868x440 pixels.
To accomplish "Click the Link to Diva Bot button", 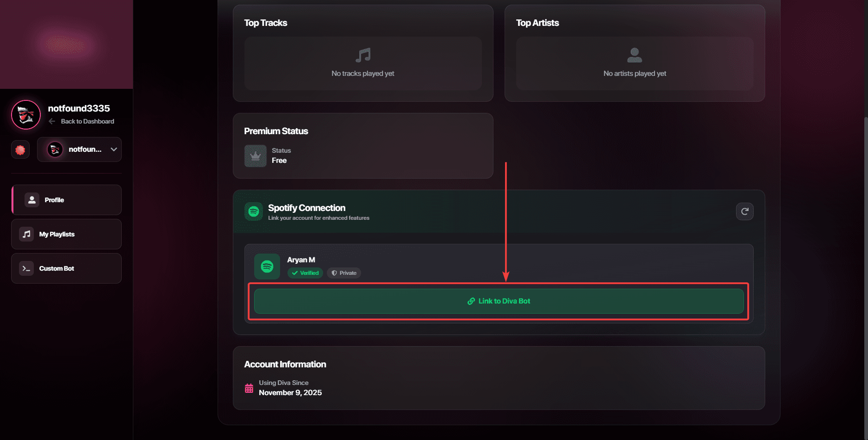I will point(499,301).
